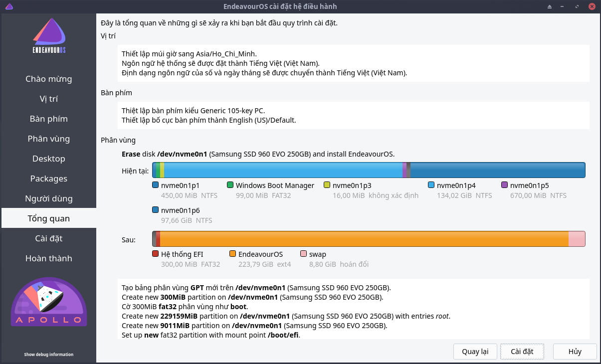Click the purple nvme0n1p5 legend swatch

[504, 185]
